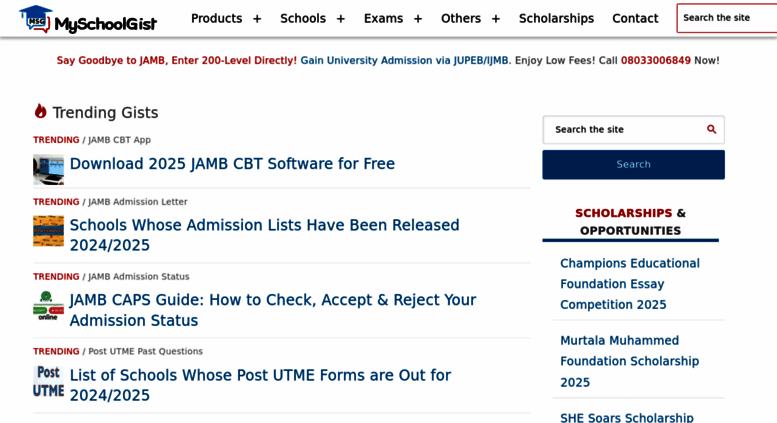This screenshot has width=777, height=423.
Task: Go to the Contact page
Action: 635,18
